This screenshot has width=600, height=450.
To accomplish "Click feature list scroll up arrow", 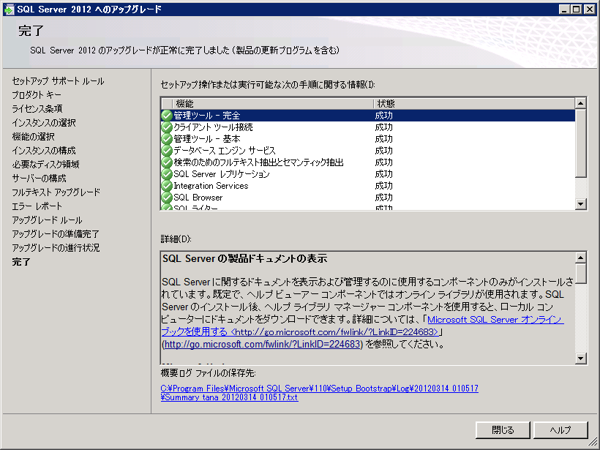I will tap(580, 103).
